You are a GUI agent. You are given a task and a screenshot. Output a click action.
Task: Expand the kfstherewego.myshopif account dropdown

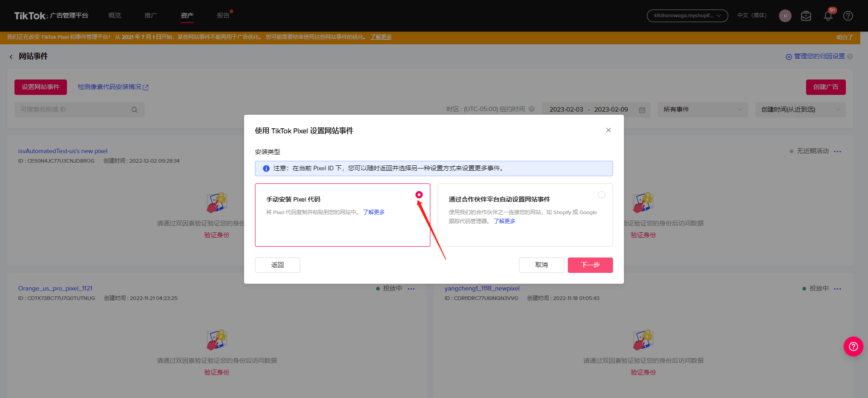[688, 16]
